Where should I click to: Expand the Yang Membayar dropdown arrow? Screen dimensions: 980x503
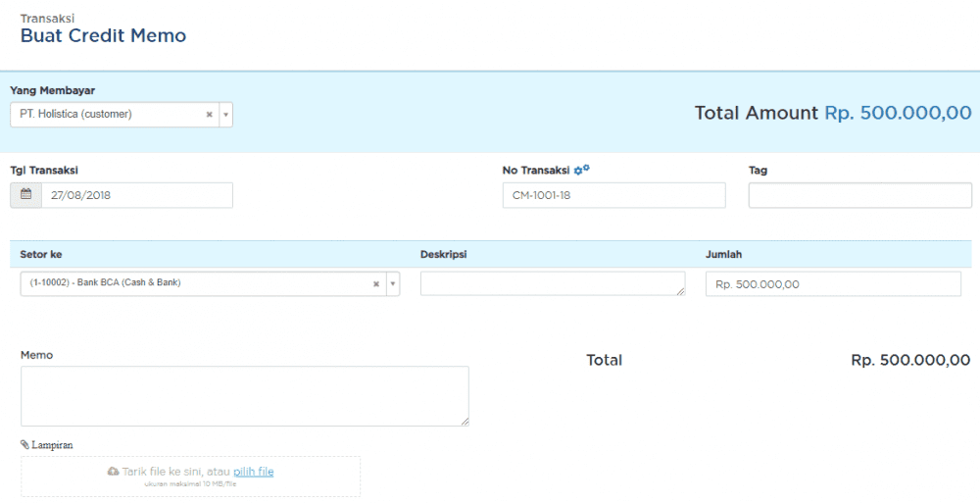point(225,115)
